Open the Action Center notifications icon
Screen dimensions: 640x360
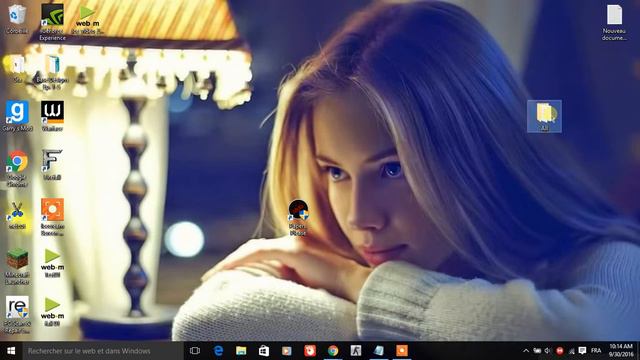(582, 351)
